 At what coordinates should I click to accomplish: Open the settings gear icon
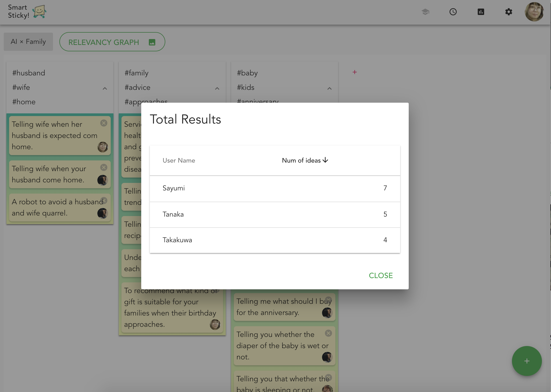pos(508,12)
